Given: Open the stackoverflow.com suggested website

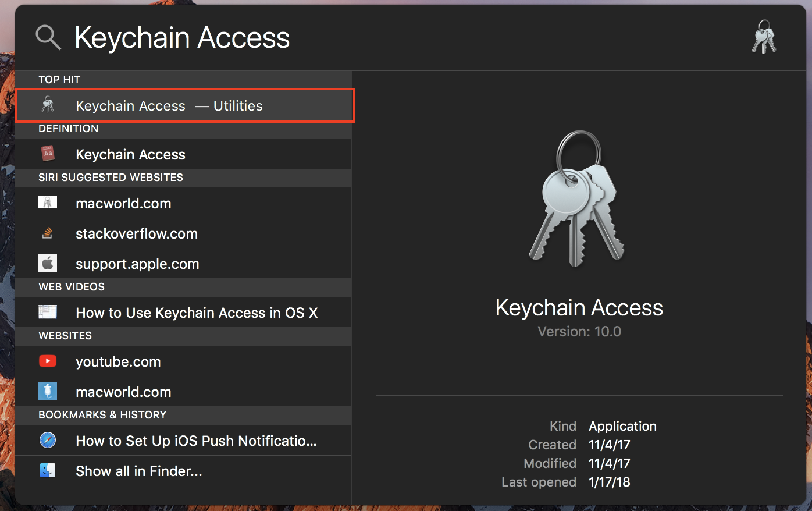Looking at the screenshot, I should point(137,234).
